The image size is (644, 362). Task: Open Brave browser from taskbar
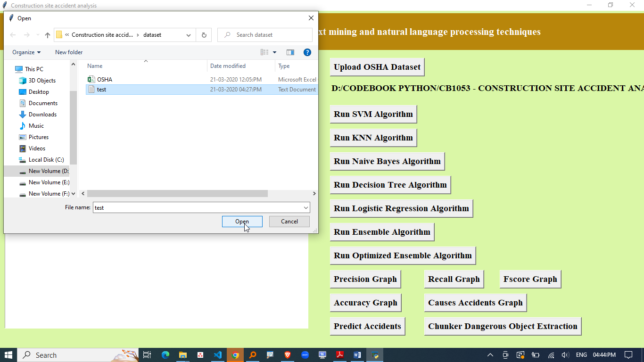point(288,355)
